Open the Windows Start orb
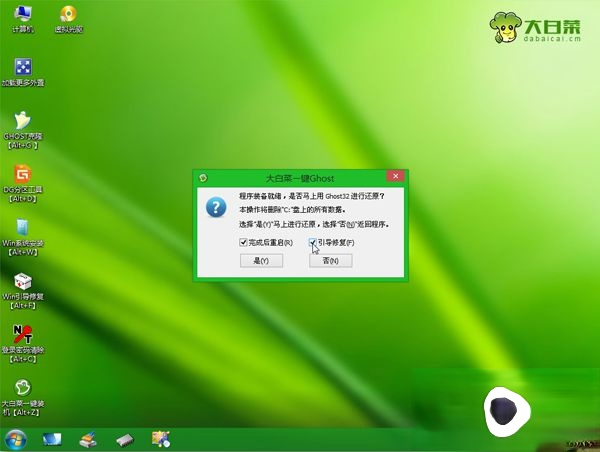This screenshot has width=600, height=452. [16, 439]
